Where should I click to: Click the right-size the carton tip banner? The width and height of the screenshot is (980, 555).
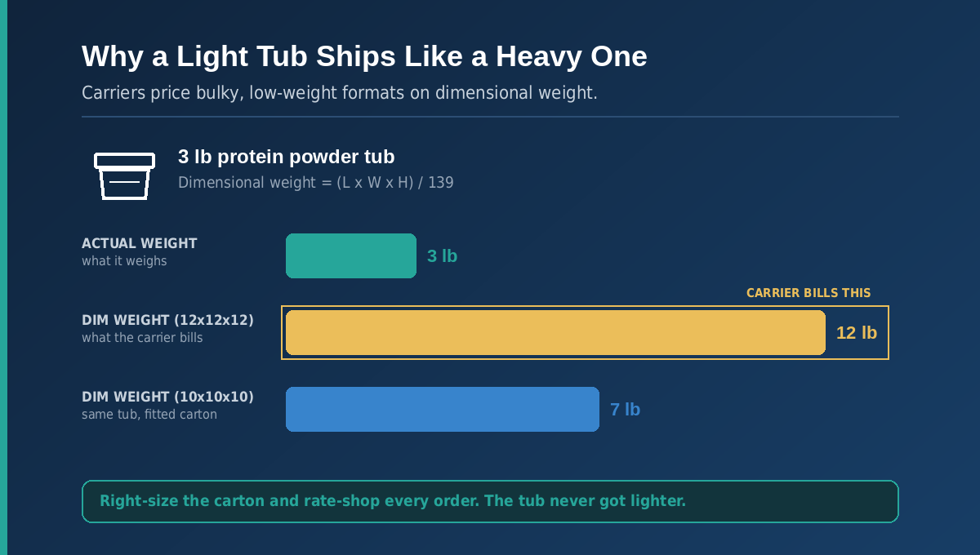[x=490, y=501]
